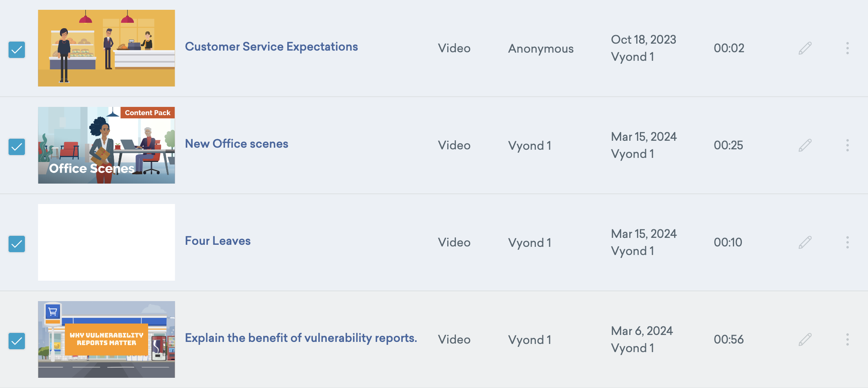Click the Four Leaves title
The height and width of the screenshot is (388, 868).
[x=218, y=241]
